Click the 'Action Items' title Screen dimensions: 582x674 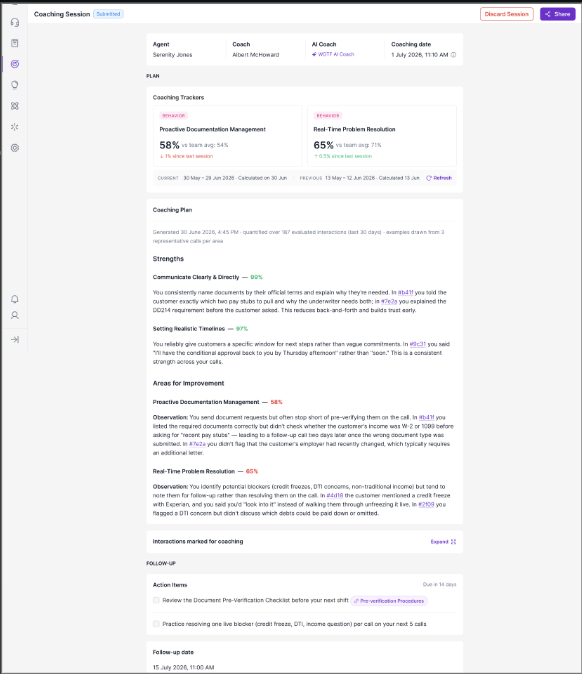170,585
